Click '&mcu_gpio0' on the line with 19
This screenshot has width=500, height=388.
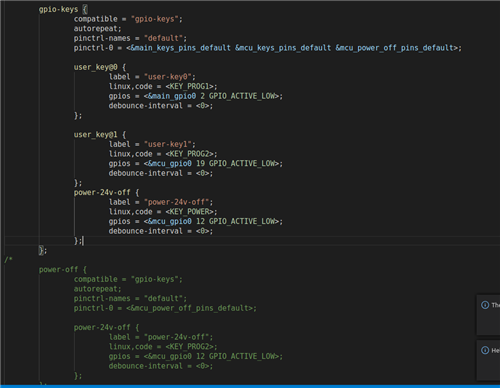[x=170, y=164]
